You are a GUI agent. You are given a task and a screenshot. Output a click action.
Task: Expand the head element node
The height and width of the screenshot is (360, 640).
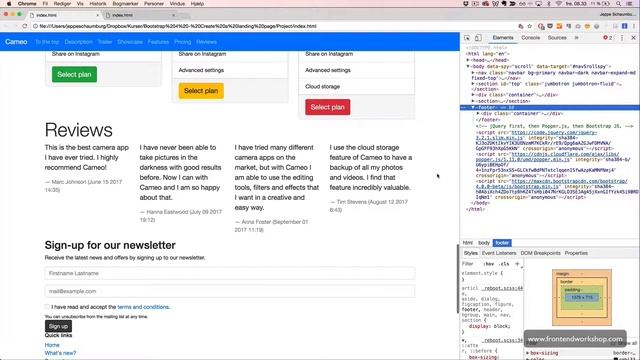pyautogui.click(x=469, y=60)
